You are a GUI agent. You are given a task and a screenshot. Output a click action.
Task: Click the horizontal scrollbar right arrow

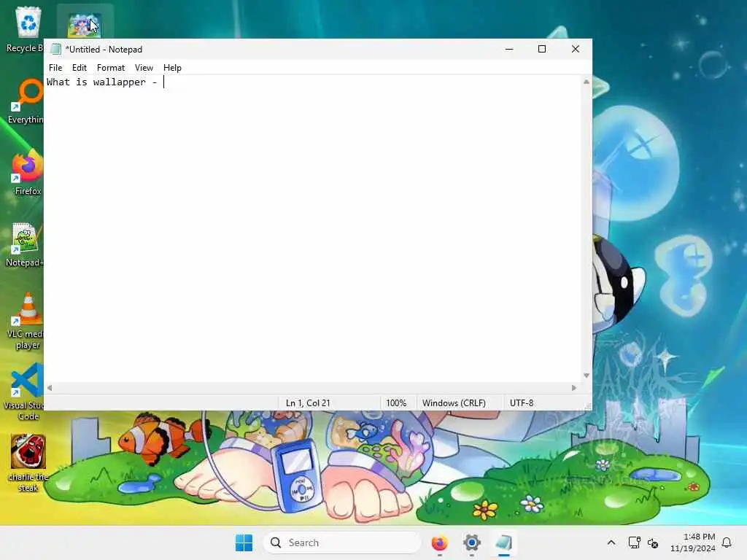[573, 388]
